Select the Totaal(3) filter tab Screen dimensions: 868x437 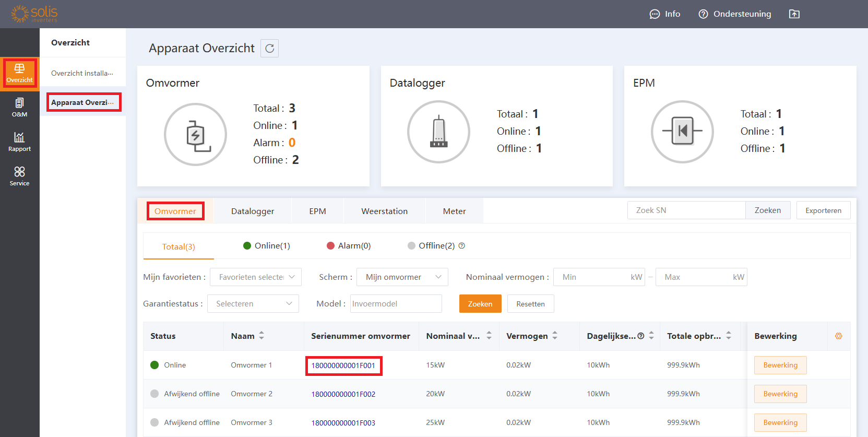pos(179,247)
